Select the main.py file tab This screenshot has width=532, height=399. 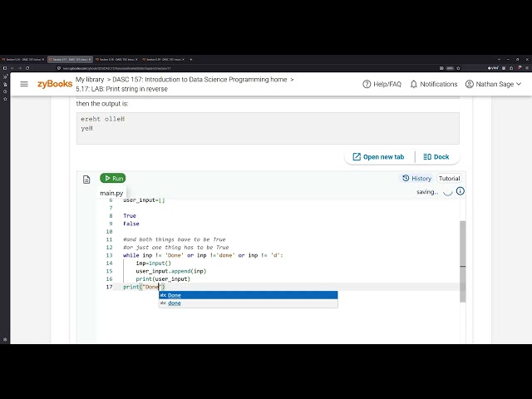[111, 193]
